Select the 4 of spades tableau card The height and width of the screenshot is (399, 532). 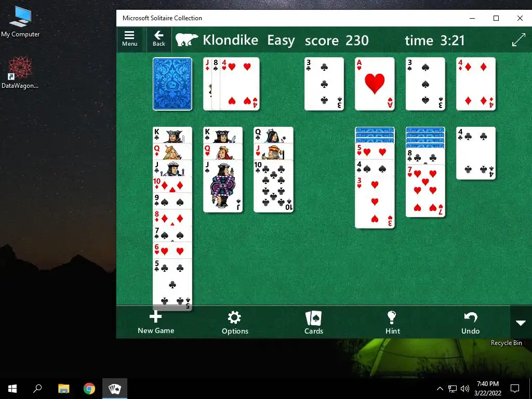(375, 168)
